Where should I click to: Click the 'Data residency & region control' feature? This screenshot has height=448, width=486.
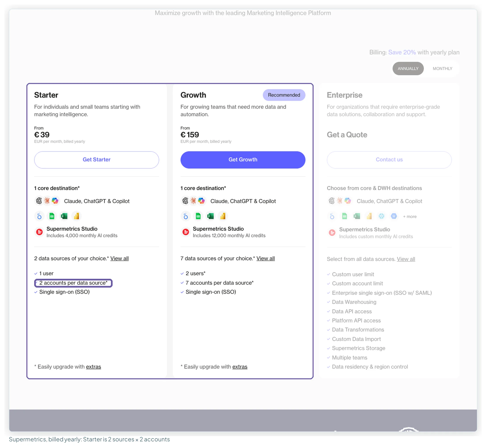click(370, 367)
